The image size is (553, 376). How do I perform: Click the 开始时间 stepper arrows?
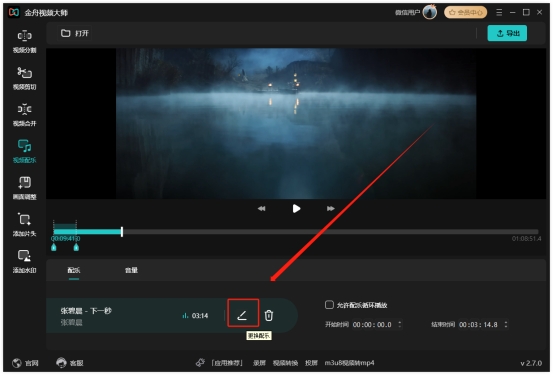click(400, 324)
